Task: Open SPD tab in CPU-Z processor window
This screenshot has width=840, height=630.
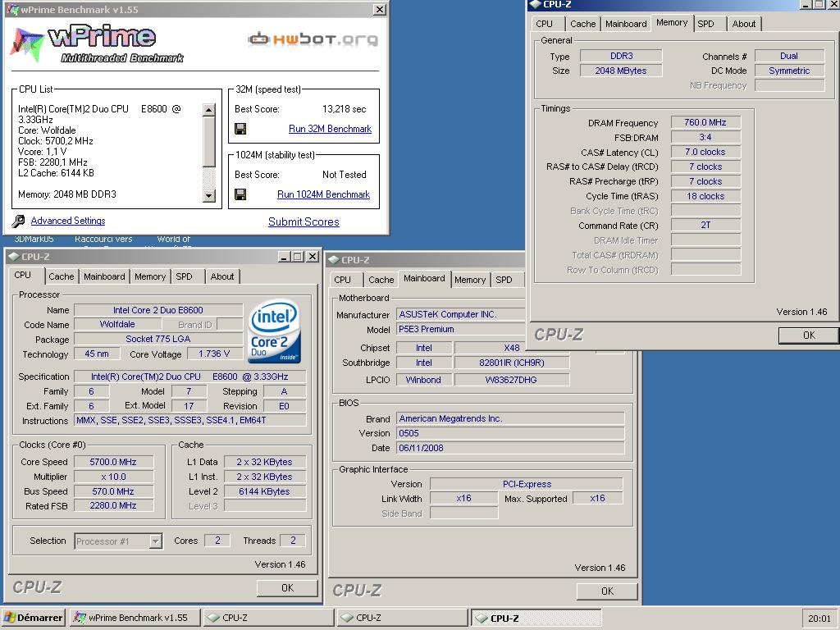Action: click(x=184, y=276)
